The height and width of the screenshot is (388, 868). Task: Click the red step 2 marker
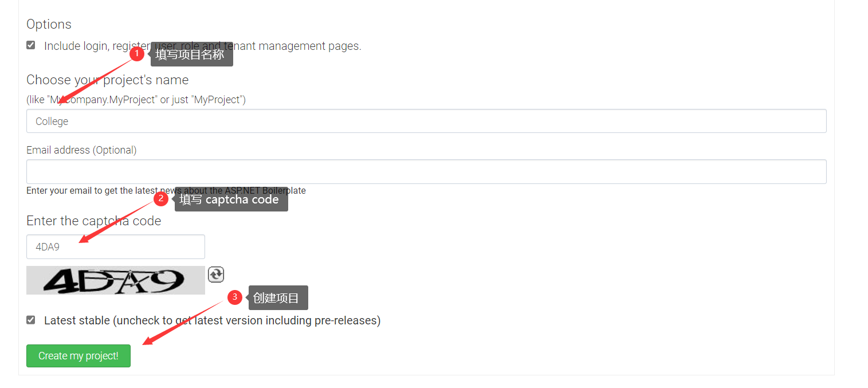(x=161, y=199)
